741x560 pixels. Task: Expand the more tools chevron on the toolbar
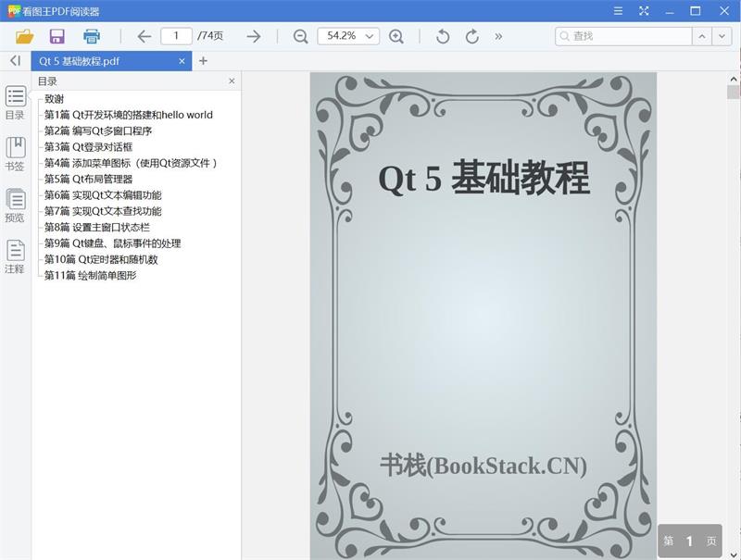496,37
